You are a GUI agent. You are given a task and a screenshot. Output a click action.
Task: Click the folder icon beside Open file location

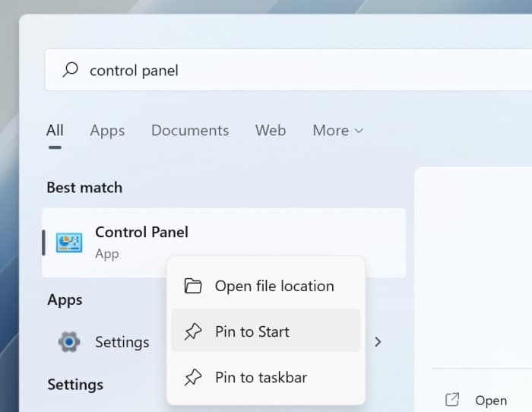193,286
